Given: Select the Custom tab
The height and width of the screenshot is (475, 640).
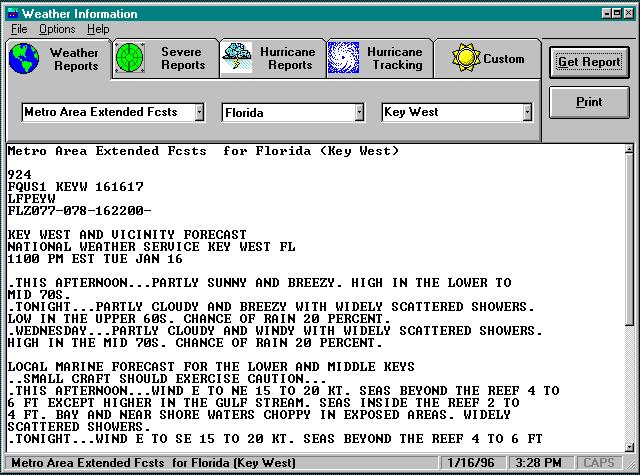Looking at the screenshot, I should (487, 58).
